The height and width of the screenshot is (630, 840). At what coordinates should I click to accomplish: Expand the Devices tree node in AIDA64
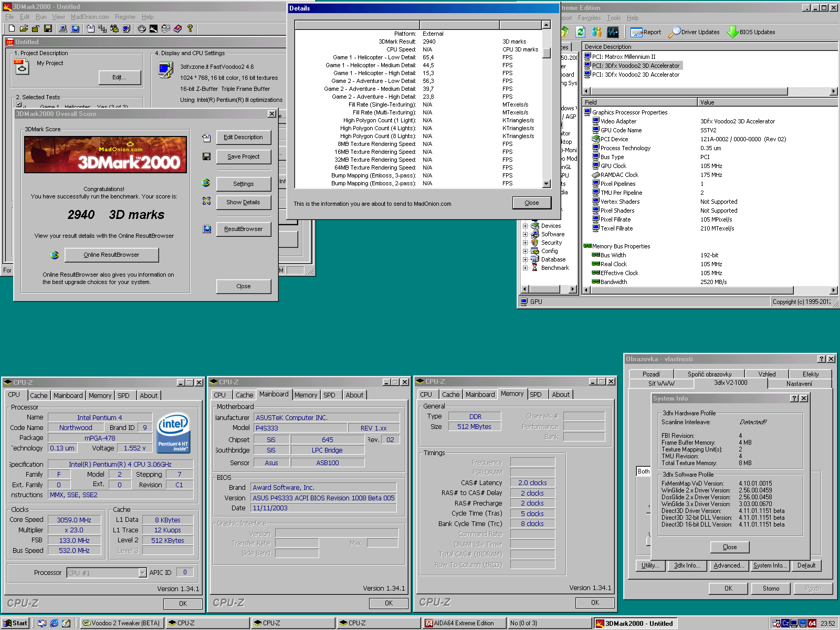point(525,226)
